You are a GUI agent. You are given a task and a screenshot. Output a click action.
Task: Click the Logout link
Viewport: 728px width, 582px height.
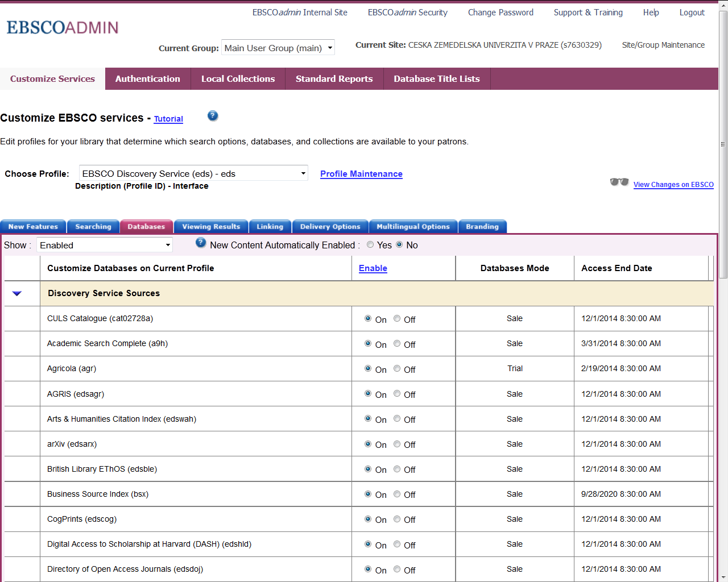click(x=692, y=13)
